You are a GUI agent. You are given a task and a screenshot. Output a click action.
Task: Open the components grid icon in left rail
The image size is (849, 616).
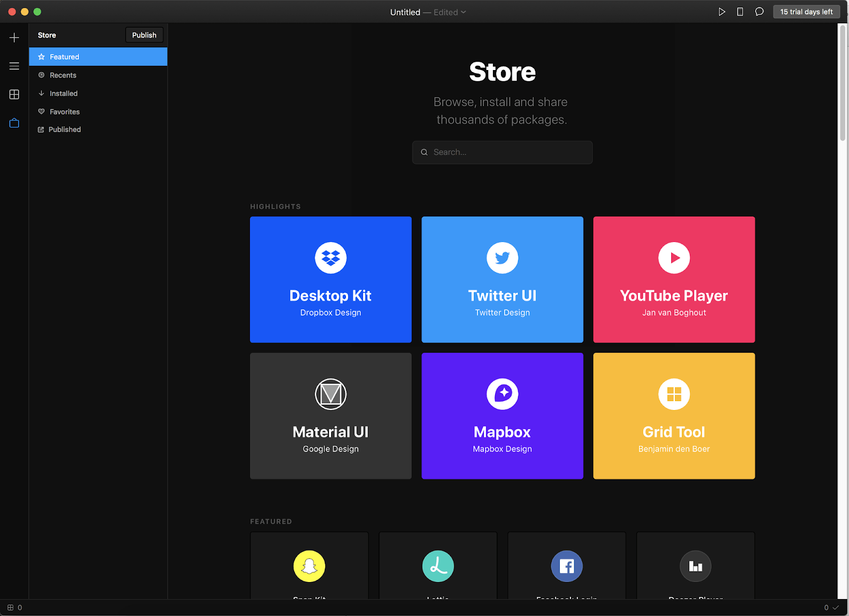pos(14,94)
